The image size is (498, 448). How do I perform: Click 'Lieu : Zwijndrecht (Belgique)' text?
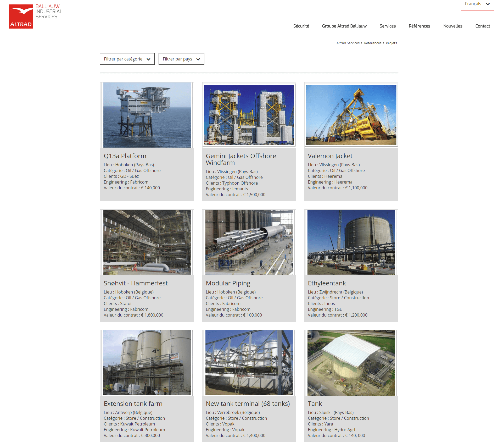coord(335,292)
